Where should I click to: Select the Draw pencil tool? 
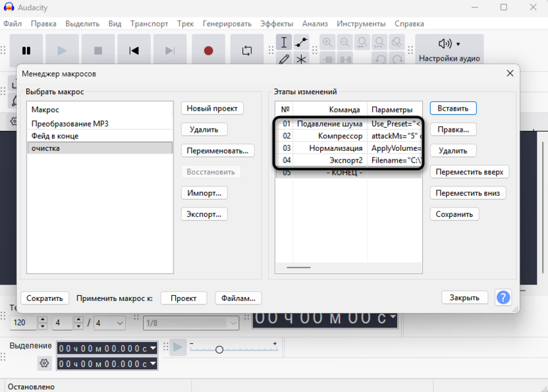[x=284, y=59]
